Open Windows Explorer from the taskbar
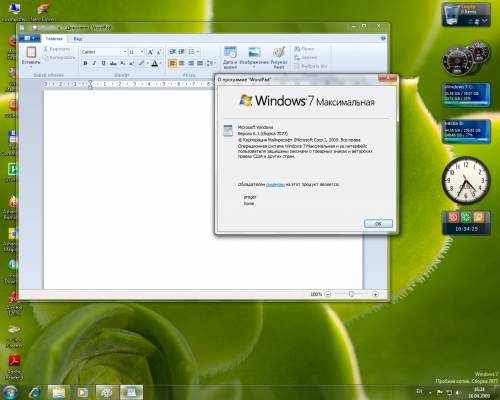Viewport: 500px width, 400px height. 59,392
